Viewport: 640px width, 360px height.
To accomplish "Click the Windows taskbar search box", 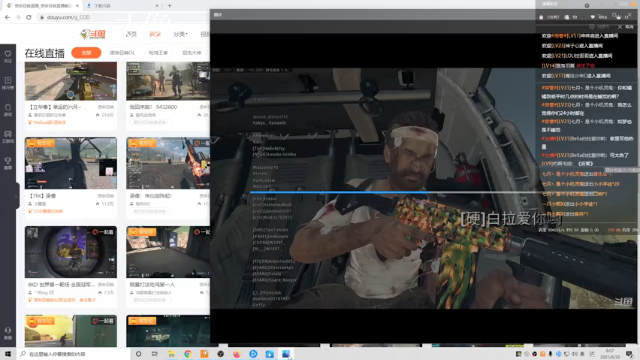I will [x=73, y=354].
